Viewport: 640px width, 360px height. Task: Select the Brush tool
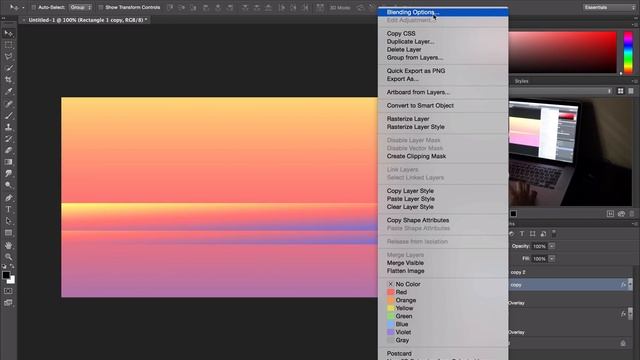coord(9,116)
